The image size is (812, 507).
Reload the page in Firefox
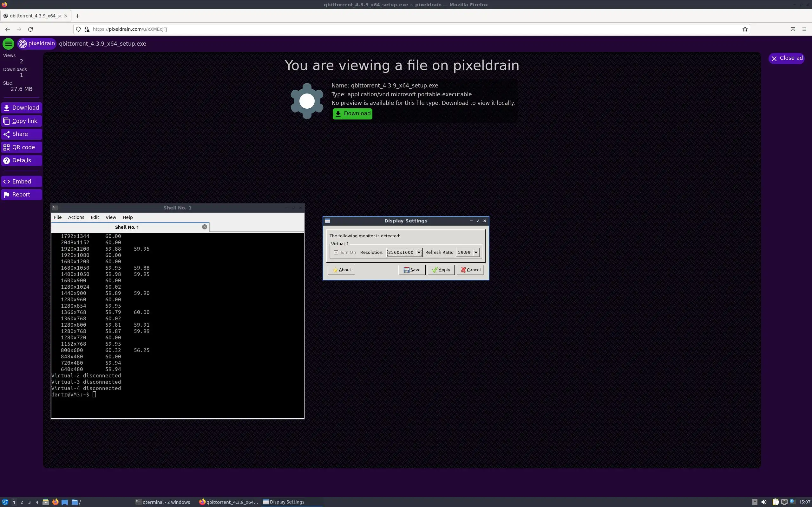tap(30, 29)
